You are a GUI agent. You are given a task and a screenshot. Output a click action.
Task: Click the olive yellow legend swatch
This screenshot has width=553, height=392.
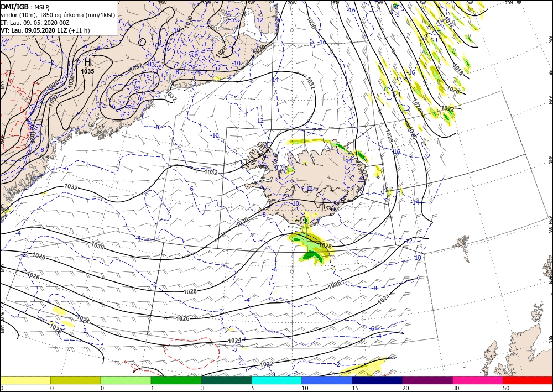point(75,380)
